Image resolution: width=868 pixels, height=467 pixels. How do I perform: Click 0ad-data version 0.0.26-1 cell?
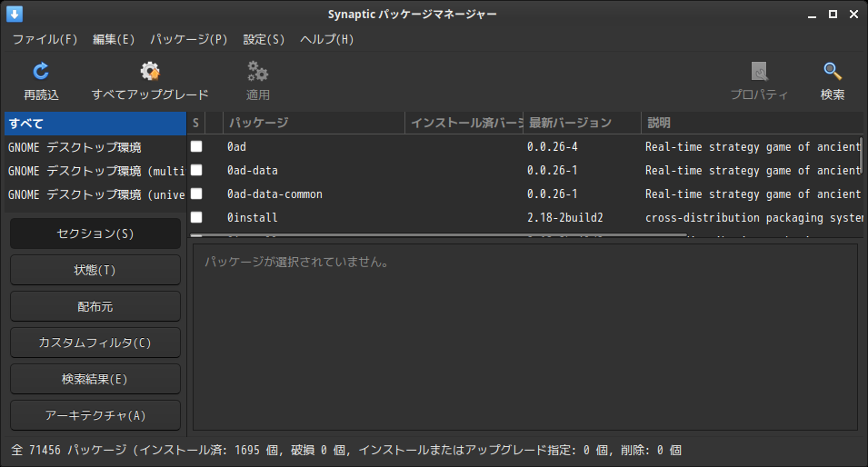[552, 171]
